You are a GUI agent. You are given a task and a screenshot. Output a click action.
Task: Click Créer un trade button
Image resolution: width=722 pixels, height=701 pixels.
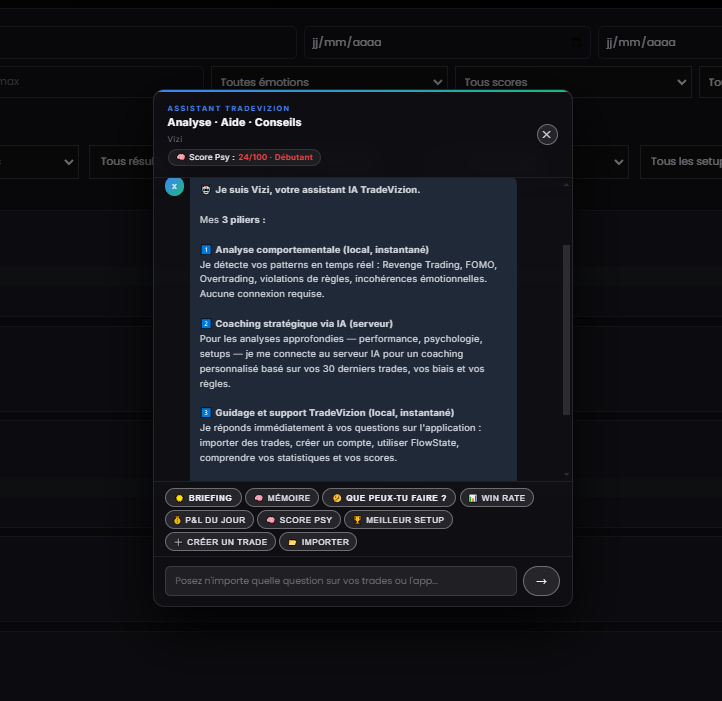[221, 542]
